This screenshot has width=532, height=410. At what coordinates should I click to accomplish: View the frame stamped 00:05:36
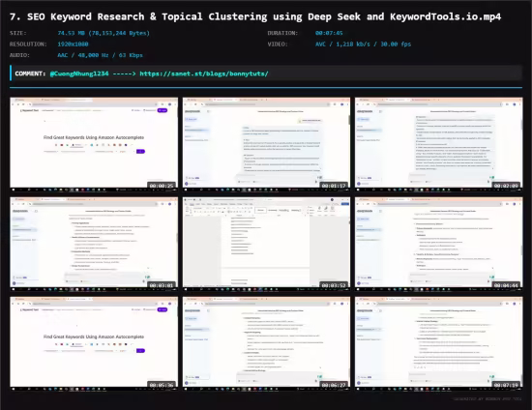coord(94,343)
